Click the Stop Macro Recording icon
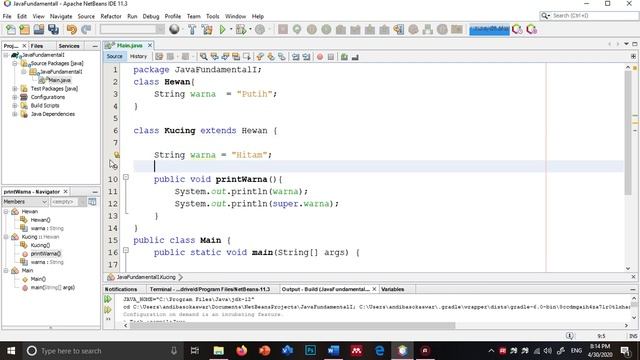The image size is (640, 360). (x=331, y=57)
